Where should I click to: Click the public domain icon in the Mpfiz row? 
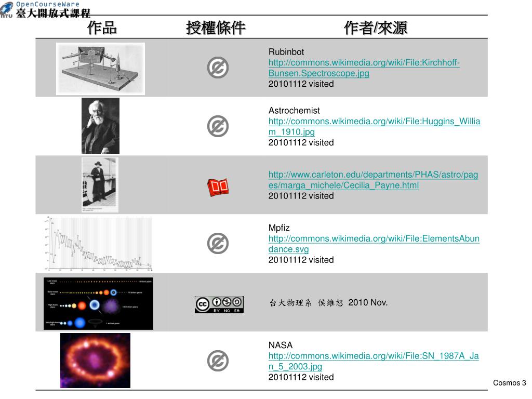click(x=218, y=243)
